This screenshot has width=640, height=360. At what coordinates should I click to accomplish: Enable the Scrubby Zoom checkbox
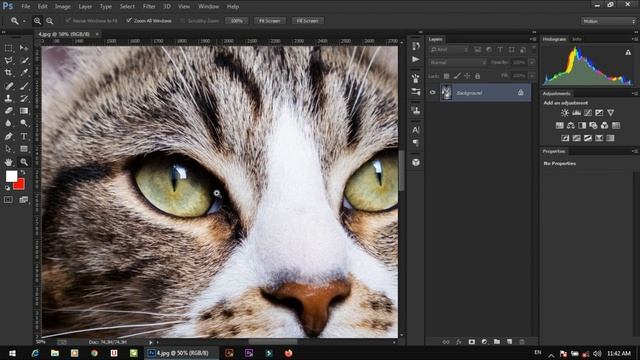[x=182, y=20]
